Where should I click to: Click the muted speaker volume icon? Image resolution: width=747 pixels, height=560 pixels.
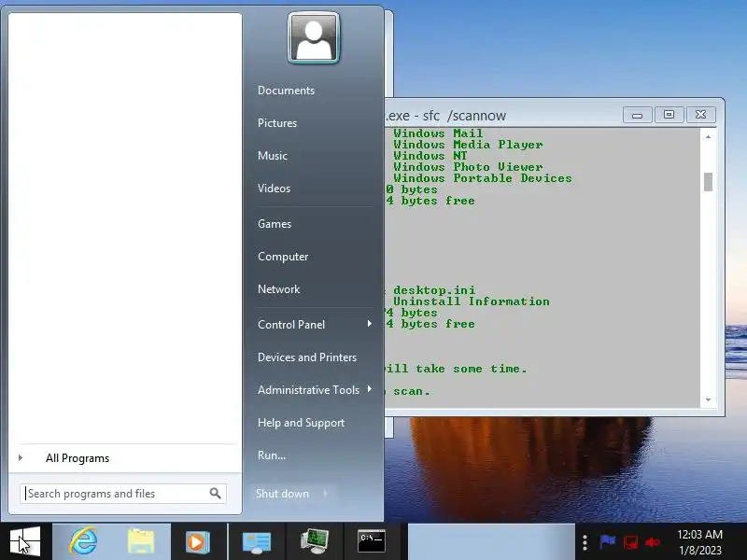(x=653, y=542)
